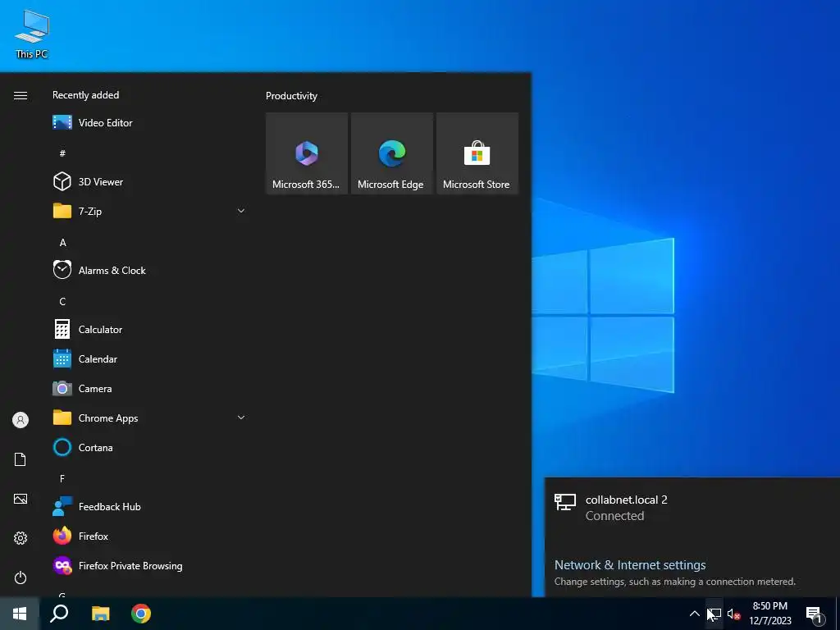Open Pictures from the Start sidebar
840x630 pixels.
[x=21, y=499]
